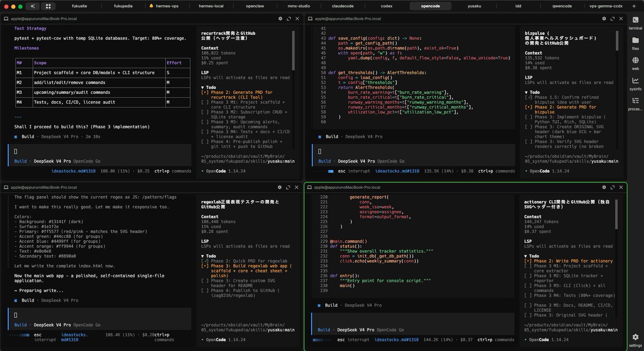Open the grid layout icon in title bar
644x351 pixels.
point(48,6)
